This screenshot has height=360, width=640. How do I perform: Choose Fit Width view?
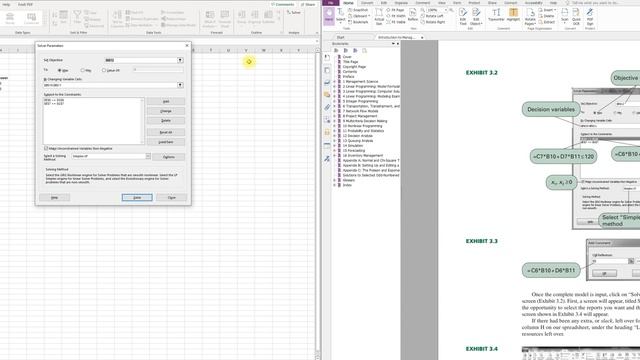[396, 16]
